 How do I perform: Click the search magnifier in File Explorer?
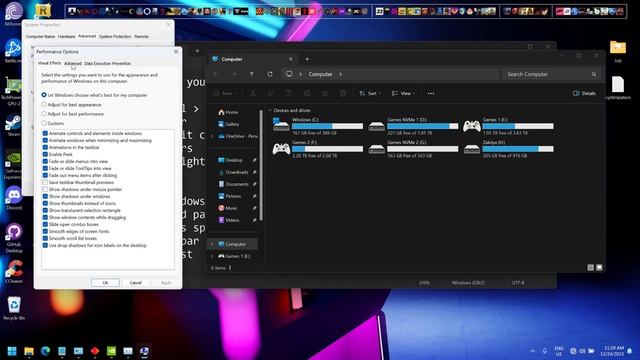coord(594,74)
